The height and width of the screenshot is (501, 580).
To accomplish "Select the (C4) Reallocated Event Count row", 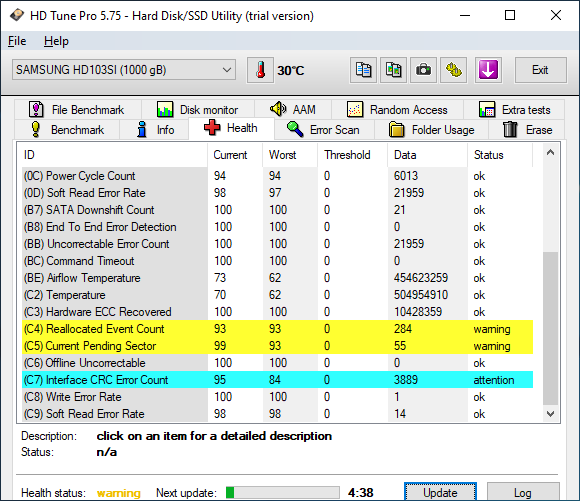I will 277,329.
